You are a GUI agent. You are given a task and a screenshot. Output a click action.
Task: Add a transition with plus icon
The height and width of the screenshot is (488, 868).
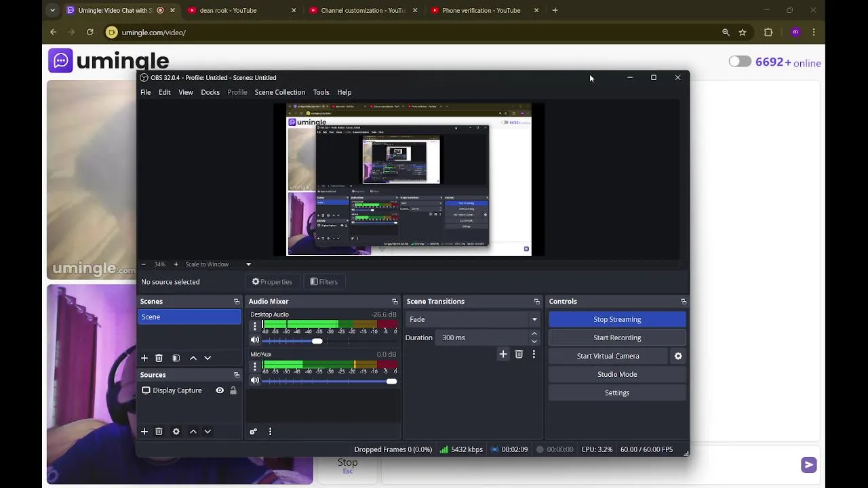tap(503, 354)
